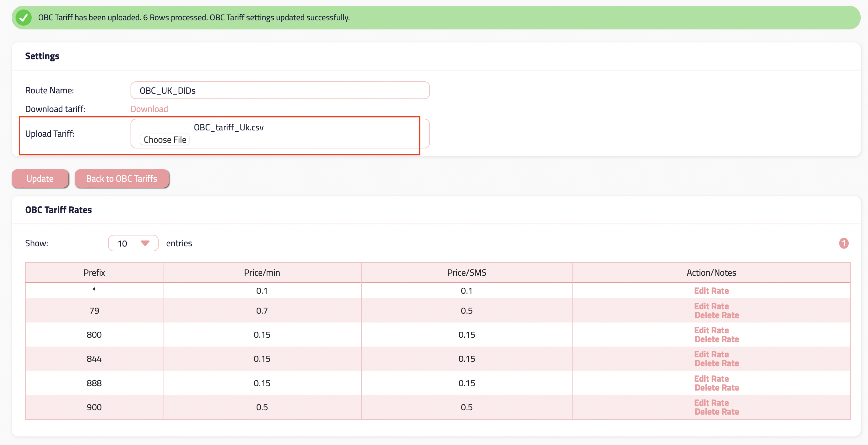Delete Rate for prefix 800
Screen dimensions: 868x445
click(x=716, y=339)
